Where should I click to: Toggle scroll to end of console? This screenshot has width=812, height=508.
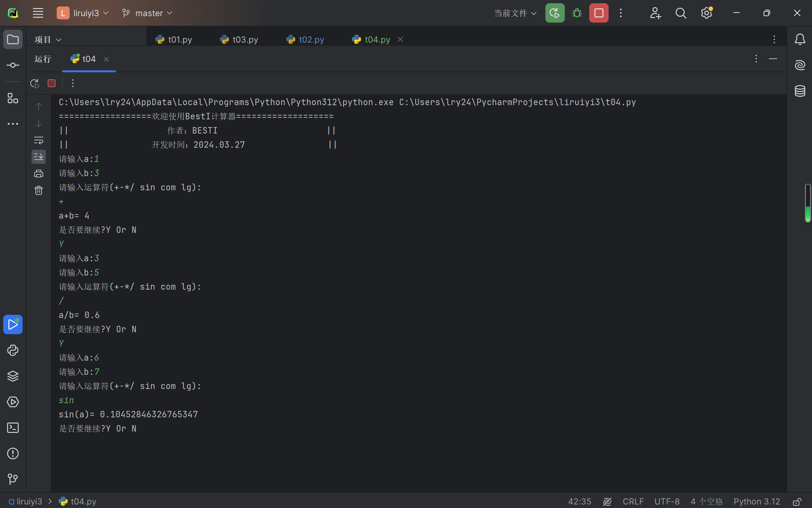tap(39, 156)
